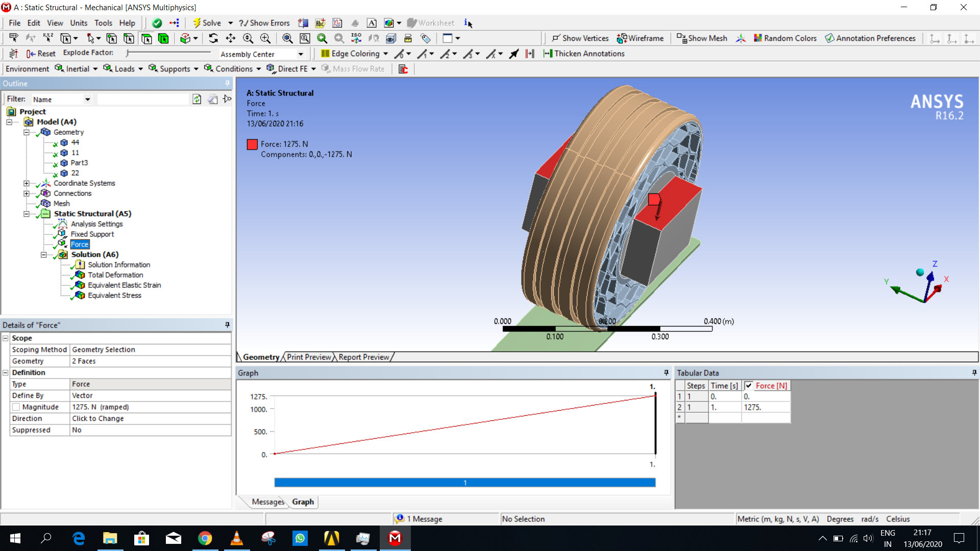Click Reset explode factor button
Image resolution: width=980 pixels, height=551 pixels.
pyautogui.click(x=41, y=54)
